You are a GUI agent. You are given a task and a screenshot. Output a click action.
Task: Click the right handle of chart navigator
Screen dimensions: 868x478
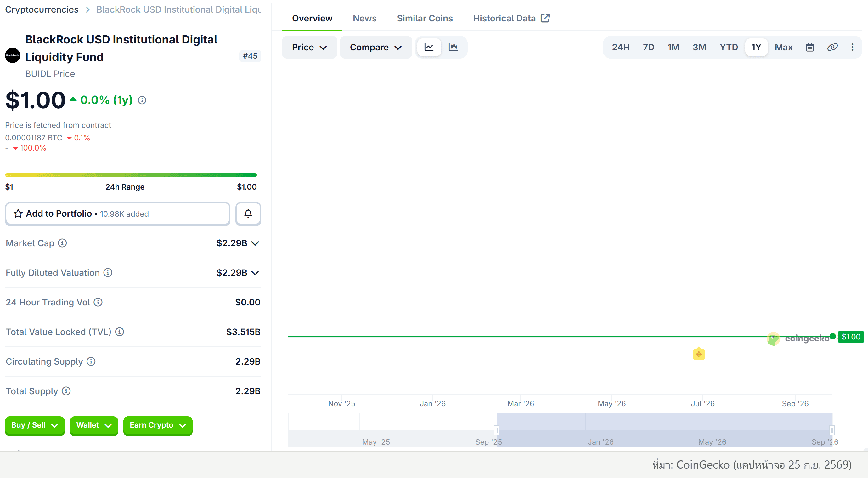[x=832, y=430]
